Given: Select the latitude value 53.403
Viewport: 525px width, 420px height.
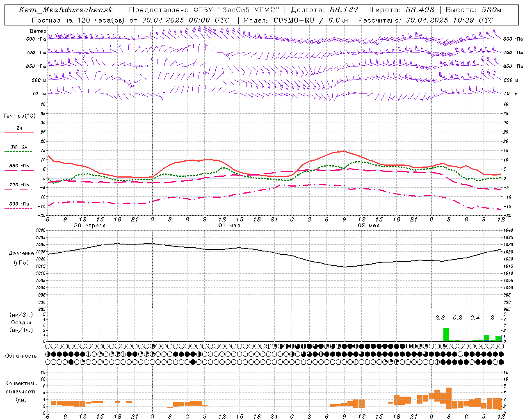Looking at the screenshot, I should [420, 10].
